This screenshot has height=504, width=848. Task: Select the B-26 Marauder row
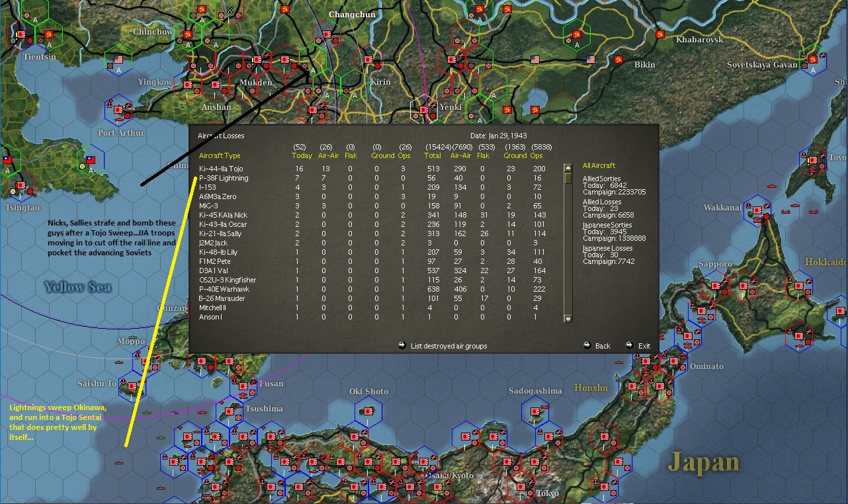[x=373, y=299]
